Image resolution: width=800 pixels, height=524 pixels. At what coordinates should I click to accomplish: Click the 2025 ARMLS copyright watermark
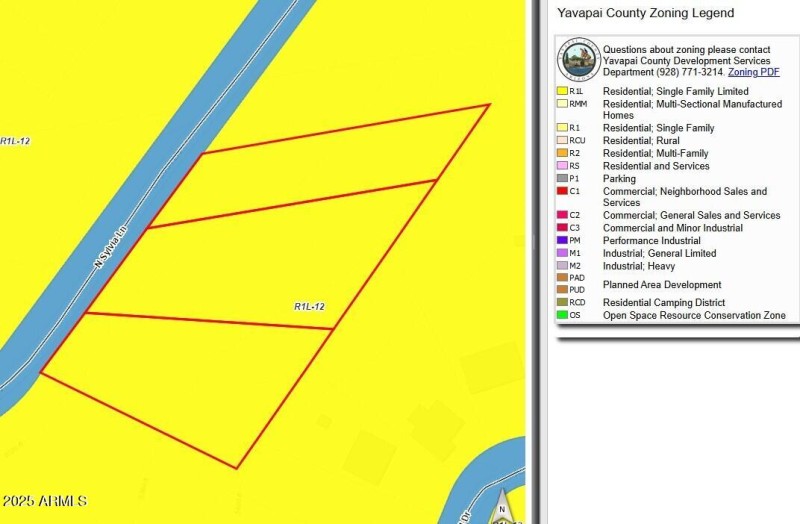(44, 501)
